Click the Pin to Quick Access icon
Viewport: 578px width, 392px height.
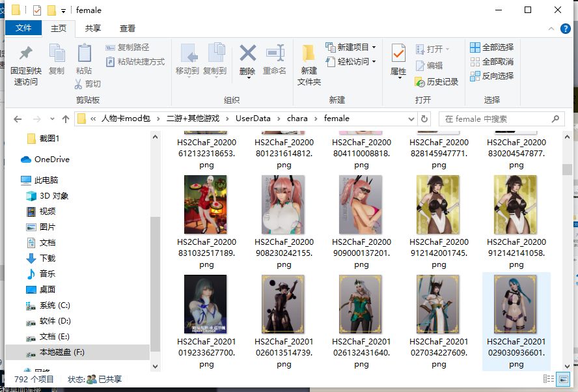click(26, 53)
